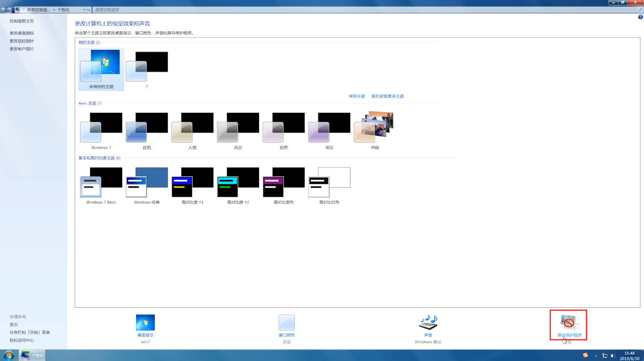Select the 未保存的主题 theme thumbnail
Screen dimensions: 644x361
[101, 69]
